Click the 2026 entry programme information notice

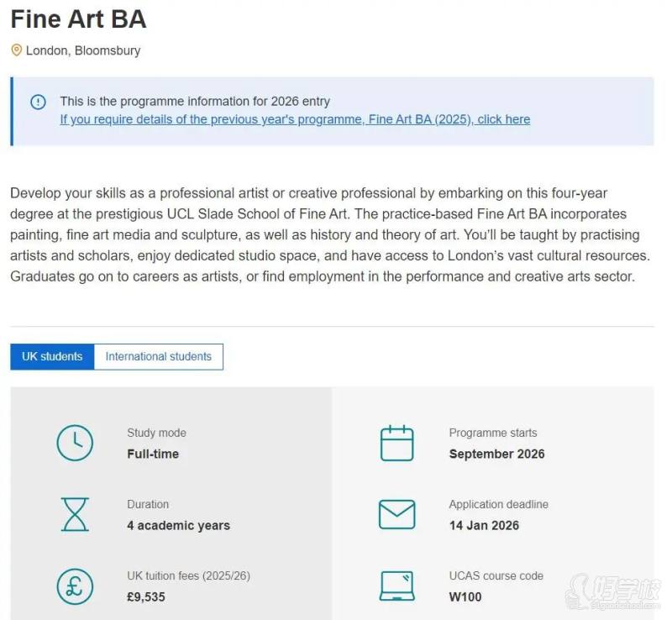pyautogui.click(x=195, y=102)
